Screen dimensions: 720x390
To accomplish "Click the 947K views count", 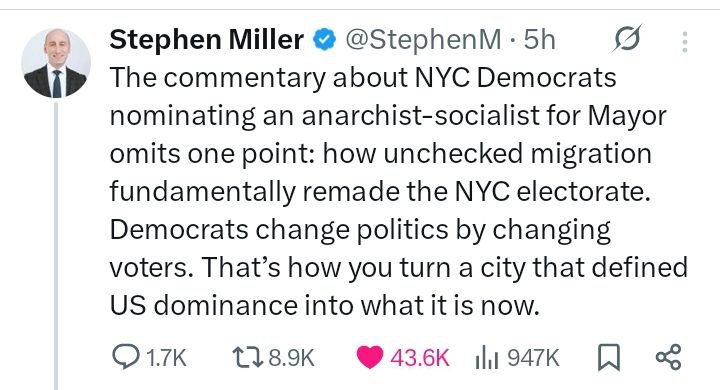I will pyautogui.click(x=534, y=357).
